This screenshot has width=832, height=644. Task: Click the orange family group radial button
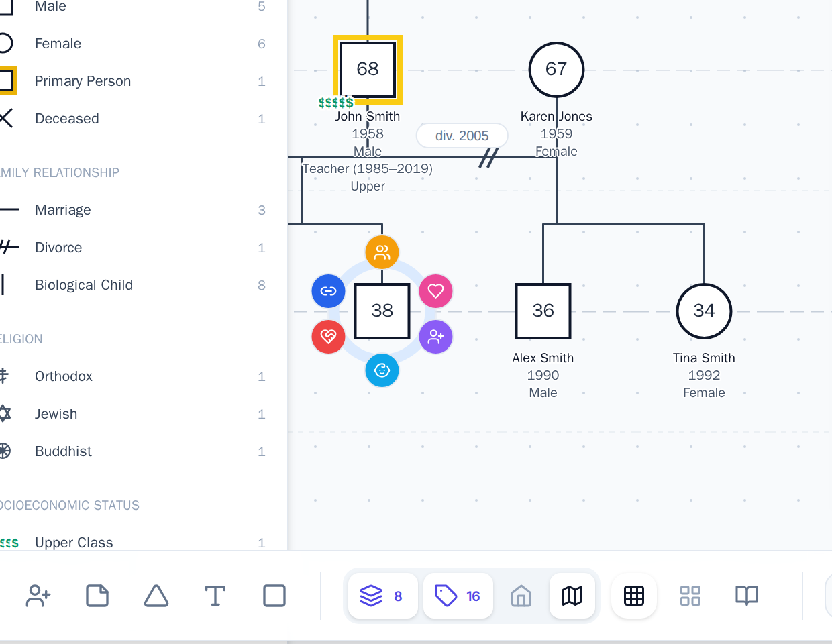[x=382, y=252]
